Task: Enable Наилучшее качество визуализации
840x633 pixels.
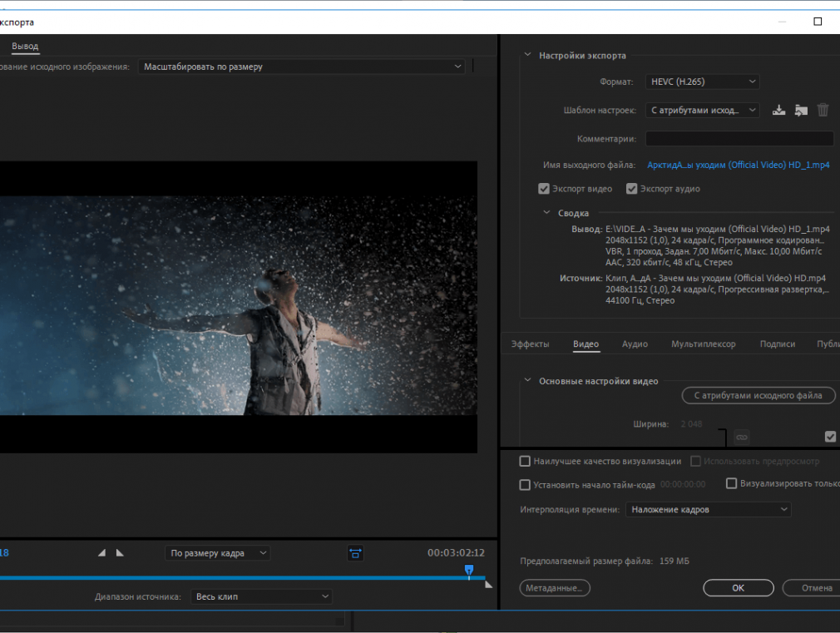Action: coord(525,461)
